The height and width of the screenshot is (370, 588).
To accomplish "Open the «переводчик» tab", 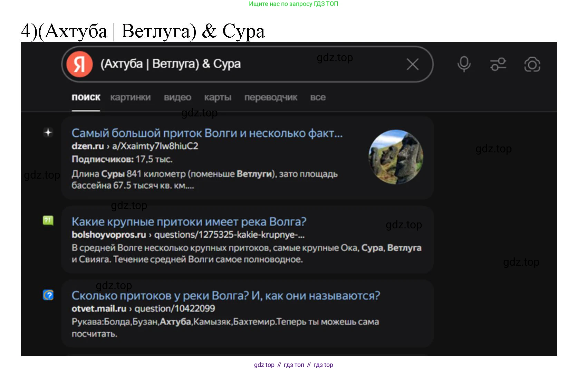I will [271, 97].
